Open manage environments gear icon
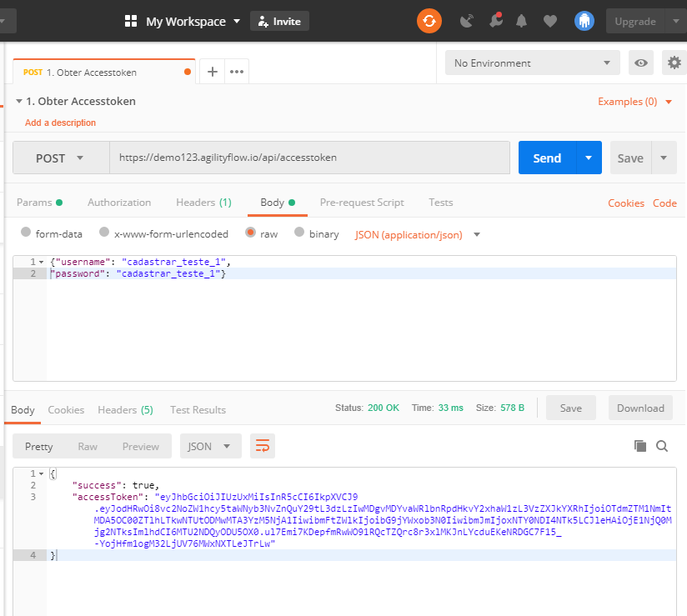The width and height of the screenshot is (687, 616). pos(674,63)
